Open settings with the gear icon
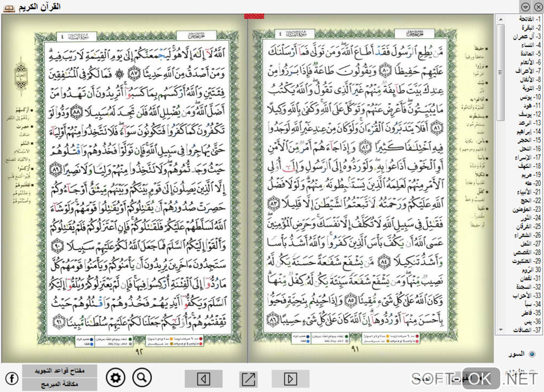The height and width of the screenshot is (392, 544). [115, 378]
